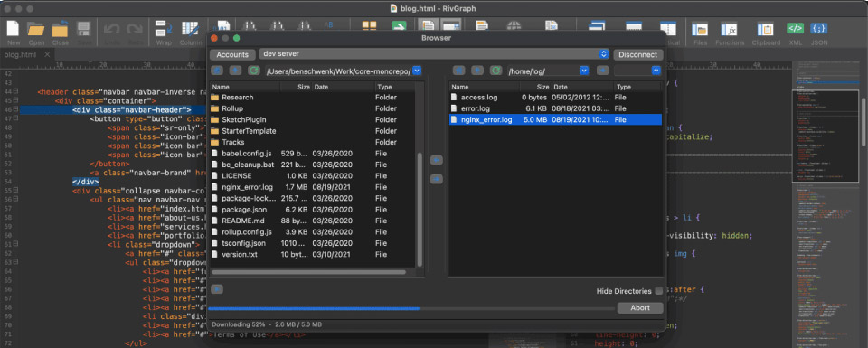The width and height of the screenshot is (868, 348).
Task: Click the code minimap thumbnail
Action: pyautogui.click(x=826, y=136)
